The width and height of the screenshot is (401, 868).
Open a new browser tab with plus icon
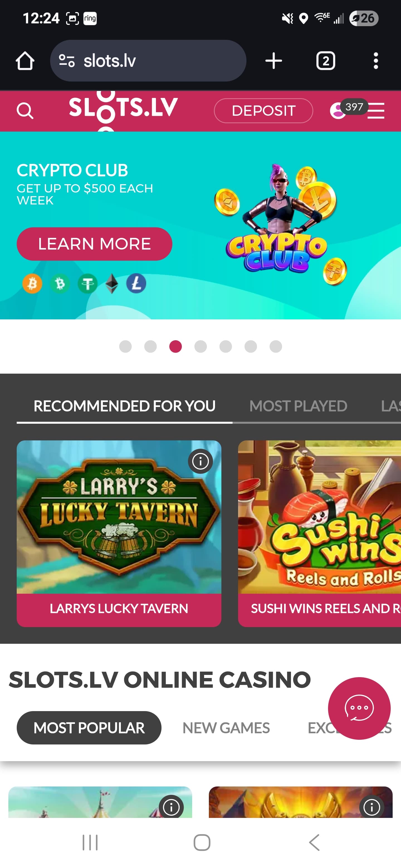coord(273,61)
